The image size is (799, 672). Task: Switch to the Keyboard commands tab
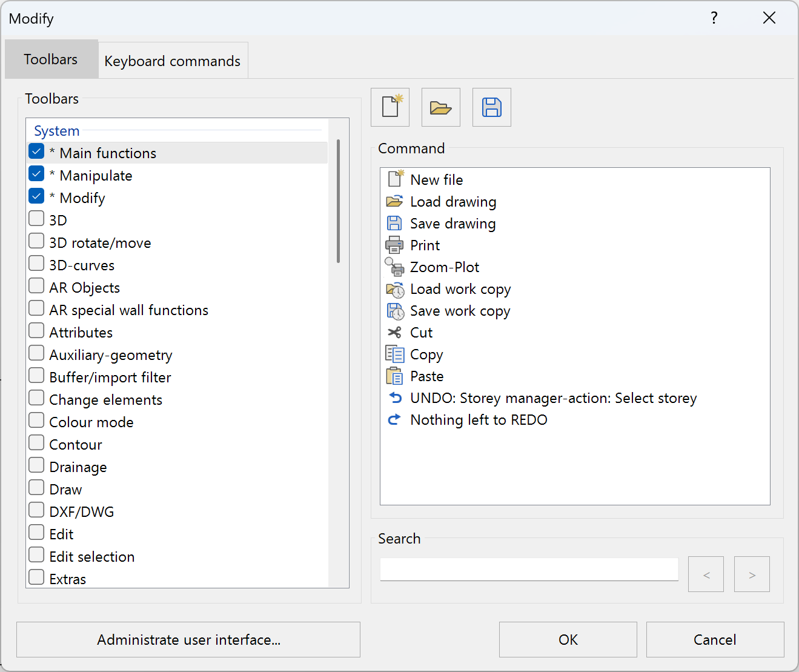pos(172,60)
